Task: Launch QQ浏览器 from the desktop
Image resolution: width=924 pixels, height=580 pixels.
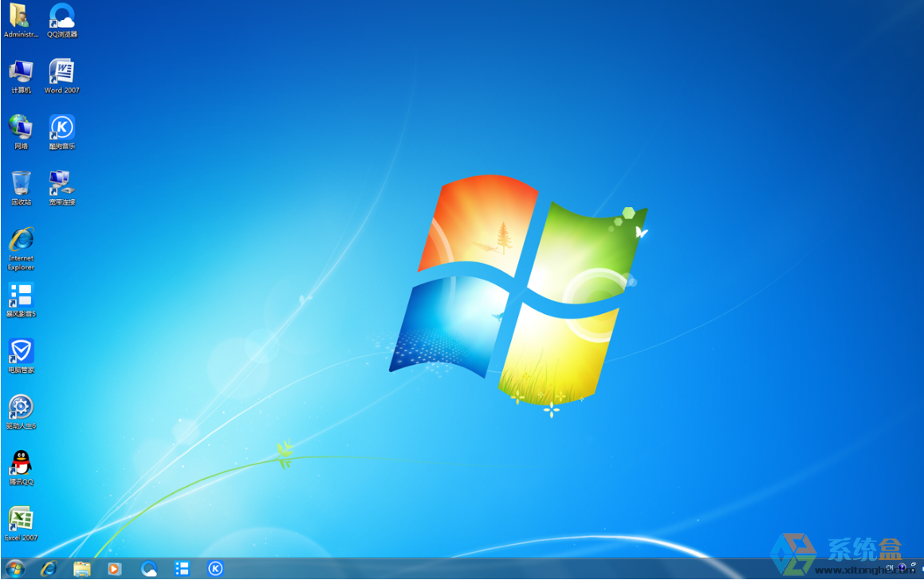Action: (62, 20)
